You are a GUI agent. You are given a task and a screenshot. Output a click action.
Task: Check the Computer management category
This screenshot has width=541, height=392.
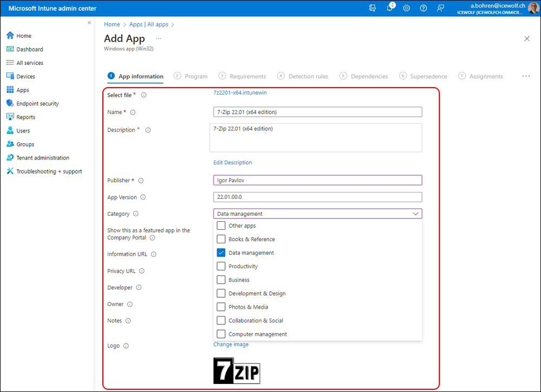[221, 334]
